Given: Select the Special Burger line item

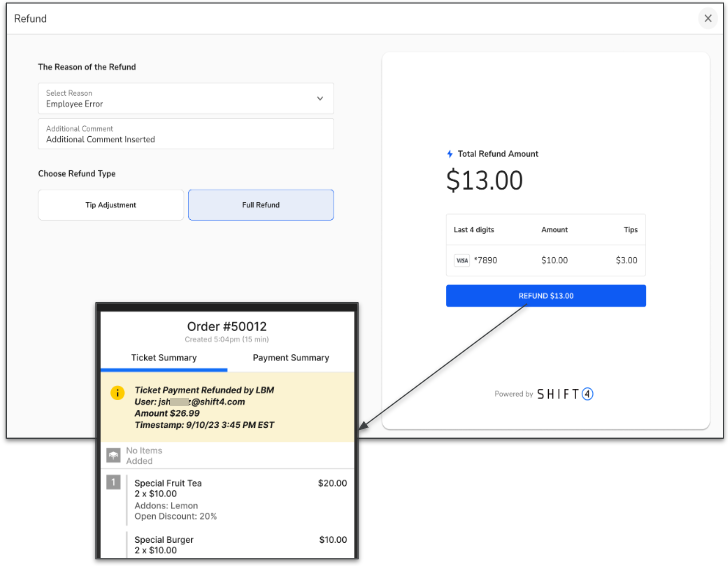Looking at the screenshot, I should (163, 540).
